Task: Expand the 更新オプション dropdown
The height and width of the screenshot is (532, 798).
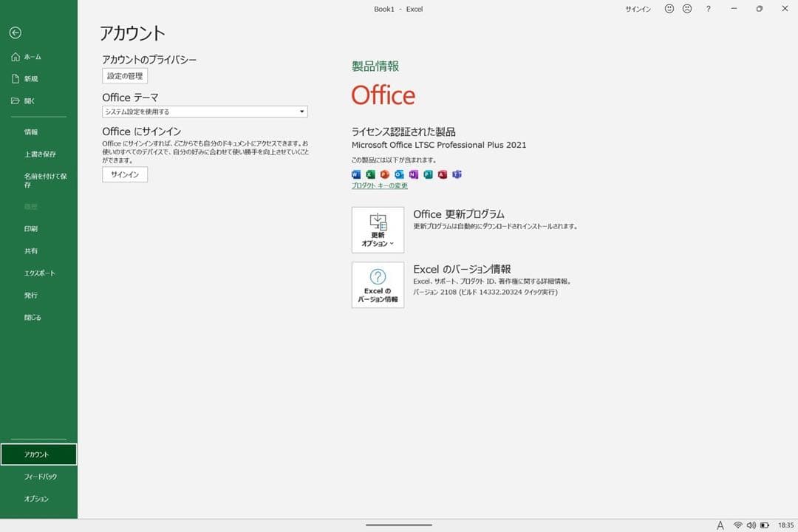Action: tap(377, 230)
